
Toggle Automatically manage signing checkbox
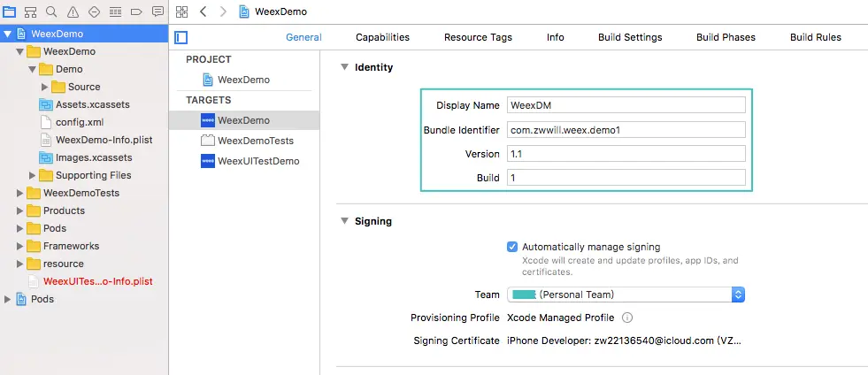(x=512, y=247)
